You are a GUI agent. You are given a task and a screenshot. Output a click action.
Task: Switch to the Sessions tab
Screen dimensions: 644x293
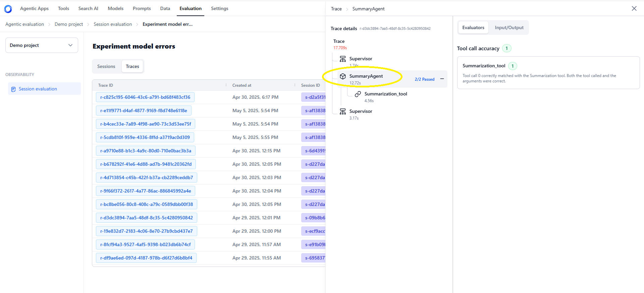pos(106,66)
